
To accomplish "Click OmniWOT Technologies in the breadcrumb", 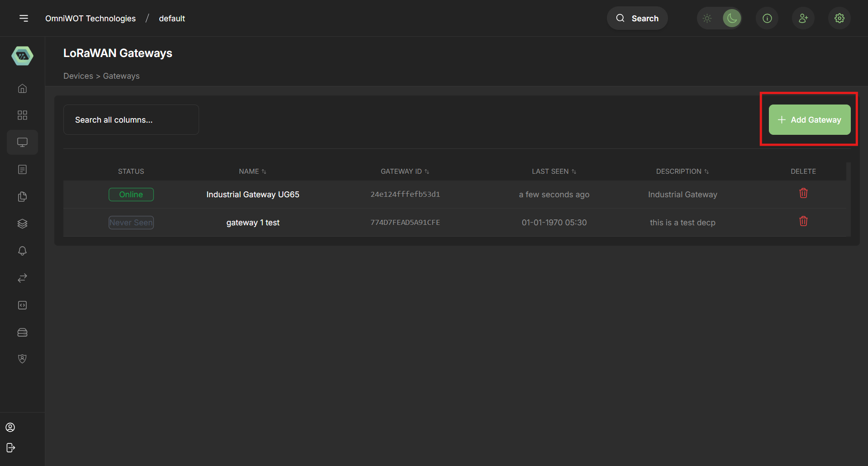I will [90, 18].
